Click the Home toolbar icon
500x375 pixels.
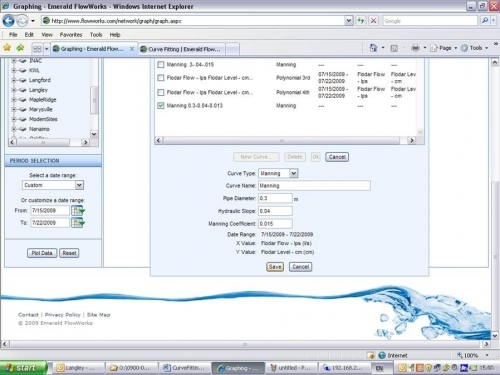pos(373,48)
